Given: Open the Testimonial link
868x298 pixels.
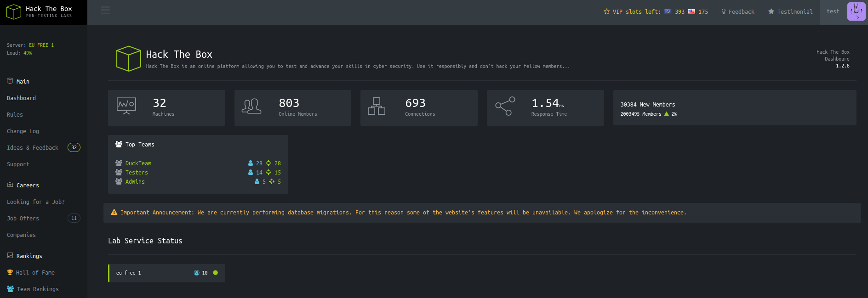Looking at the screenshot, I should 790,11.
